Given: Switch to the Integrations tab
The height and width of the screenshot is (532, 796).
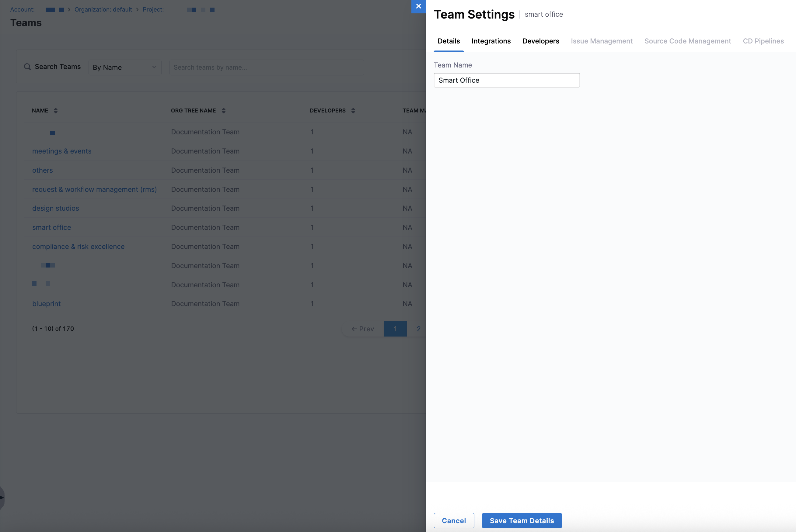Looking at the screenshot, I should (491, 41).
